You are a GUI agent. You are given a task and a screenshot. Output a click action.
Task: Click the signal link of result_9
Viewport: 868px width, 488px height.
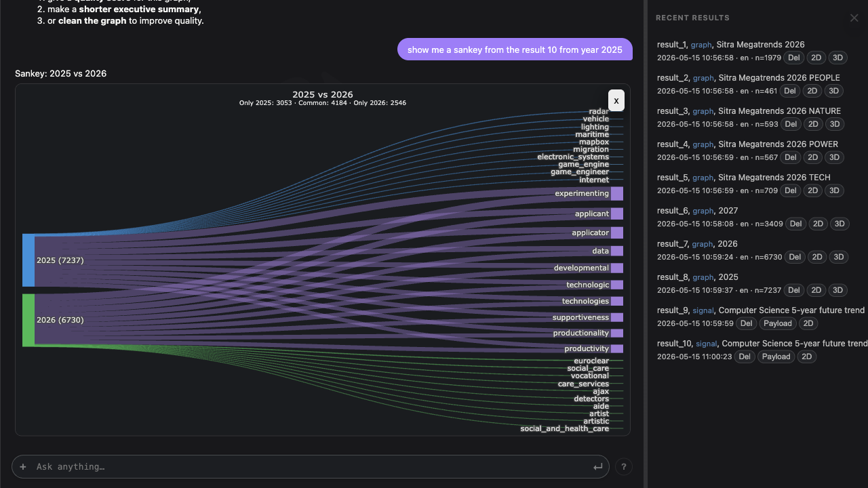tap(703, 310)
